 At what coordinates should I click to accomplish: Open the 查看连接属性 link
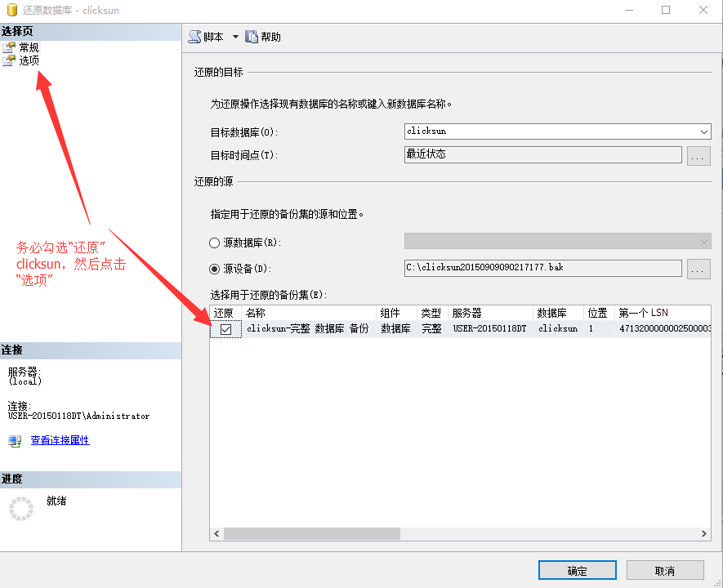60,440
